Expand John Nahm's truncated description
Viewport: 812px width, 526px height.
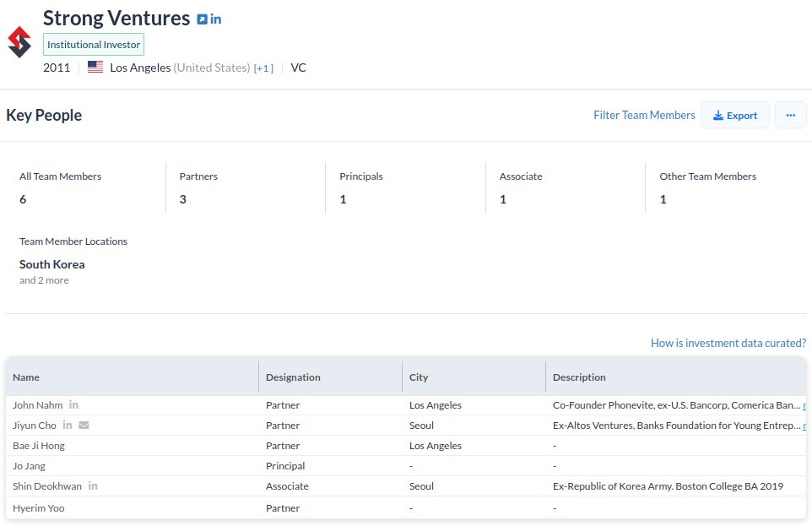[806, 405]
